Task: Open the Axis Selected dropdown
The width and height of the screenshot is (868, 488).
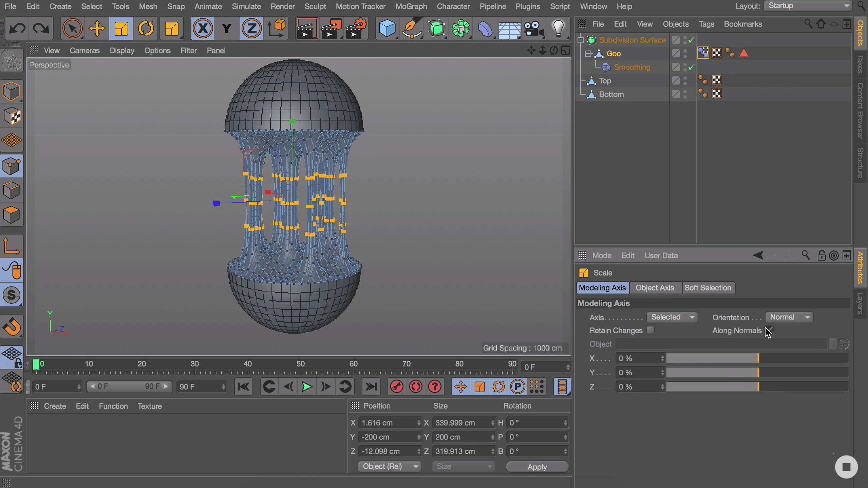Action: point(672,317)
